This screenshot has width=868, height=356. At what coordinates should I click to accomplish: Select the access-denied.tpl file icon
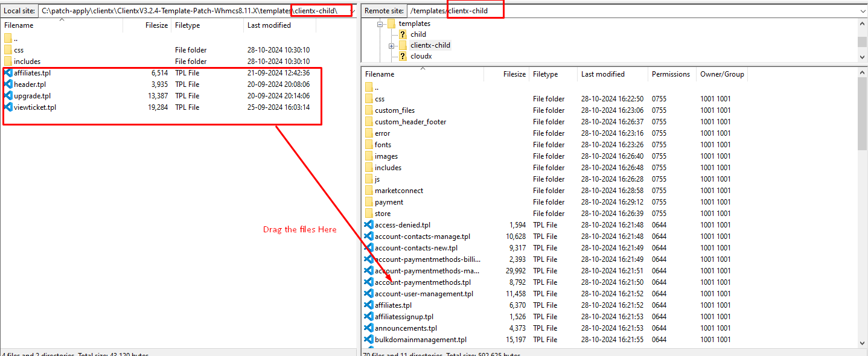[x=369, y=225]
